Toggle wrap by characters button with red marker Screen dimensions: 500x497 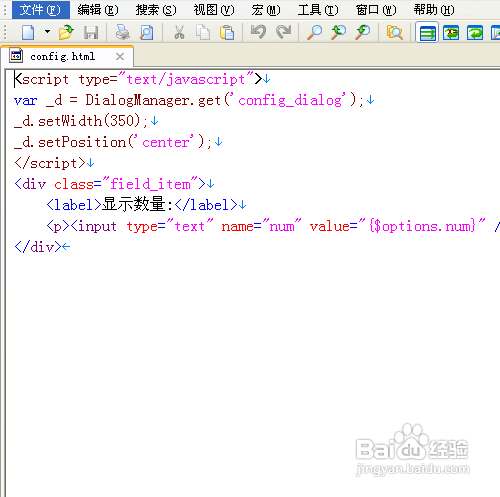[x=451, y=33]
